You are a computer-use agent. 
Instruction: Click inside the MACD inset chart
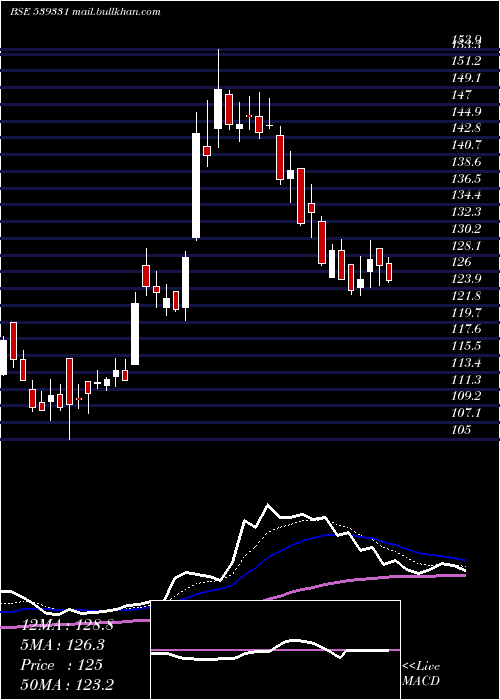[x=275, y=650]
